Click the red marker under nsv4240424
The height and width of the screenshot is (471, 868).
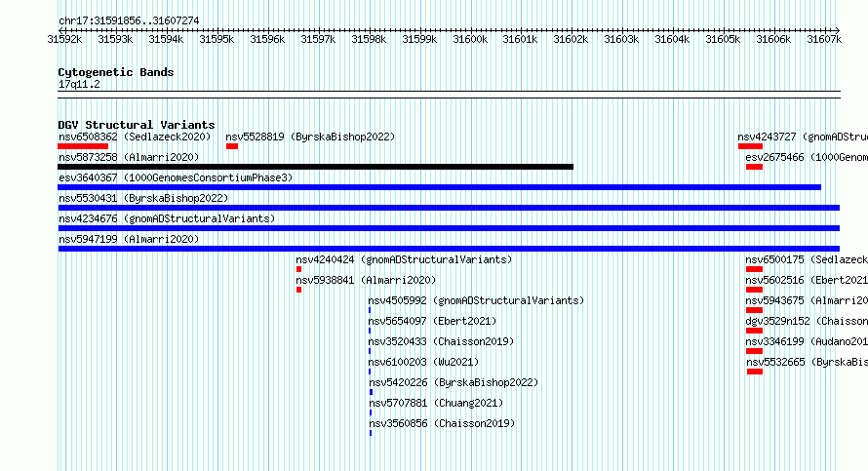(299, 269)
